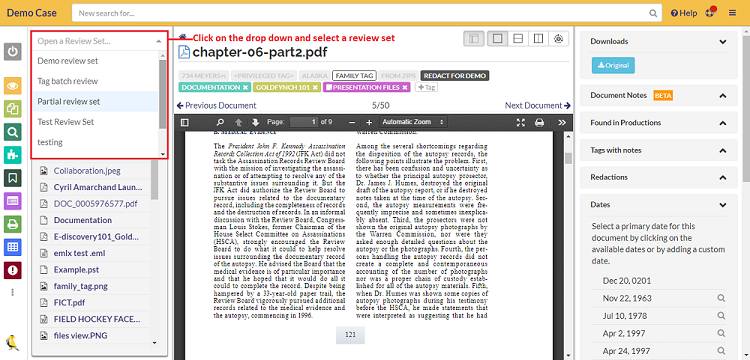Go to previous page with up arrow
This screenshot has height=360, width=750.
[x=239, y=122]
